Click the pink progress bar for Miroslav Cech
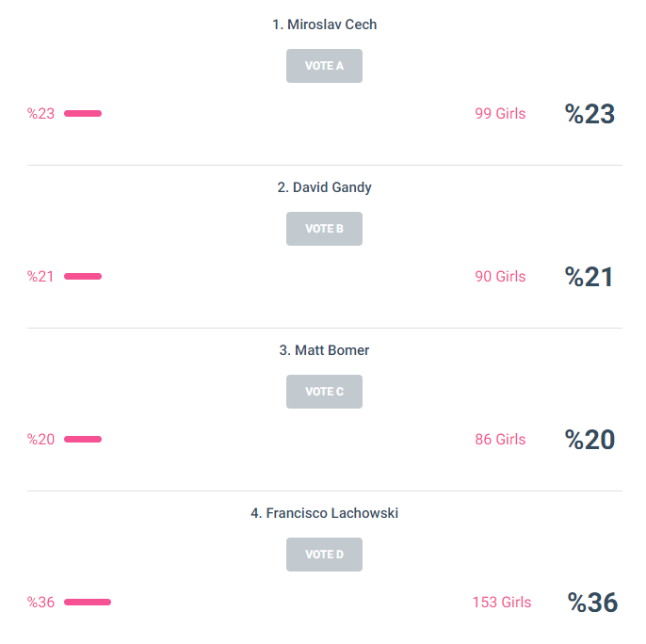This screenshot has width=646, height=644. pyautogui.click(x=83, y=114)
